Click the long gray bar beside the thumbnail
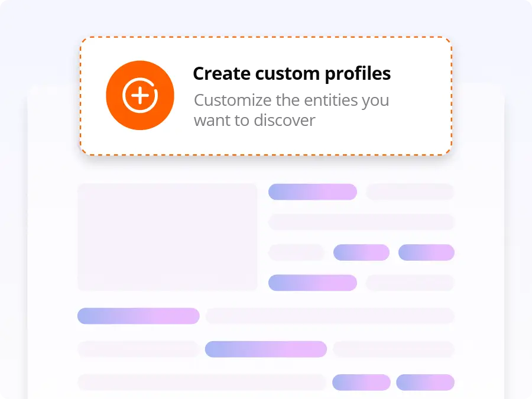Viewport: 532px width, 399px height. point(361,222)
